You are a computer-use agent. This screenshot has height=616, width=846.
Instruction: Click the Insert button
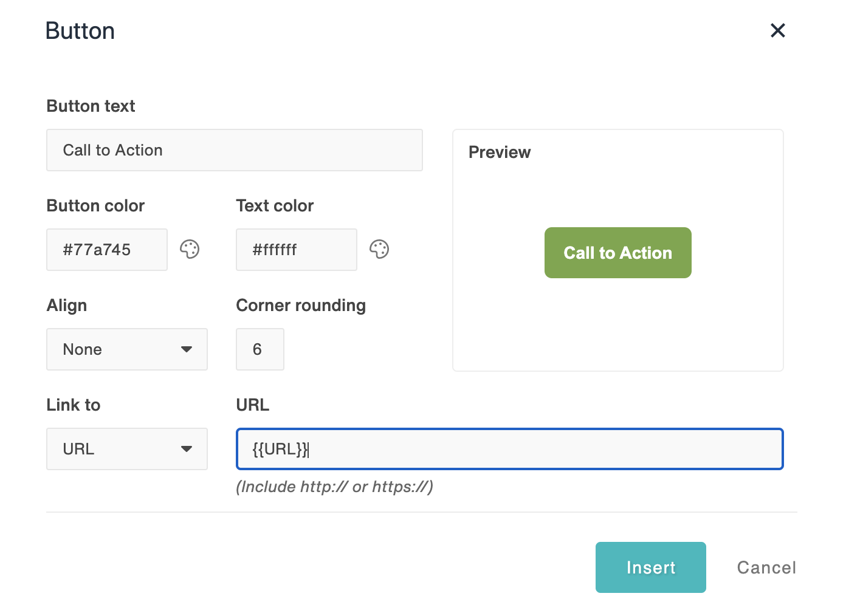(650, 567)
